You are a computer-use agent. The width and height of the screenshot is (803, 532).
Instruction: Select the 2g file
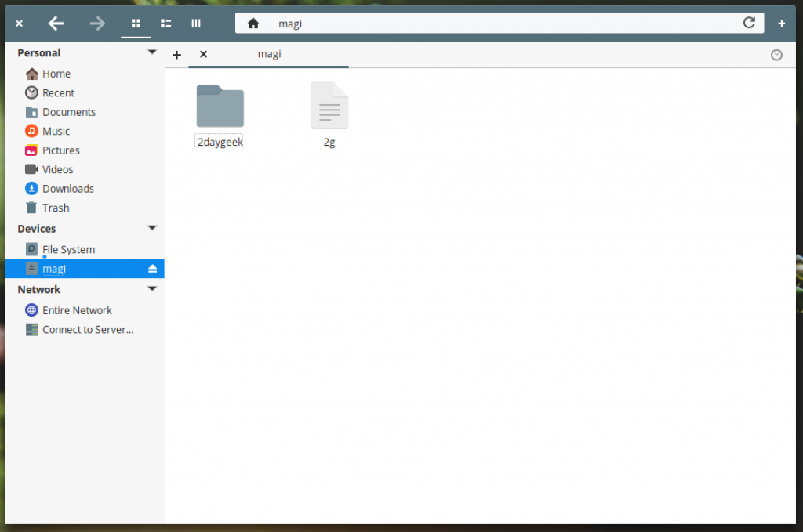pos(329,106)
